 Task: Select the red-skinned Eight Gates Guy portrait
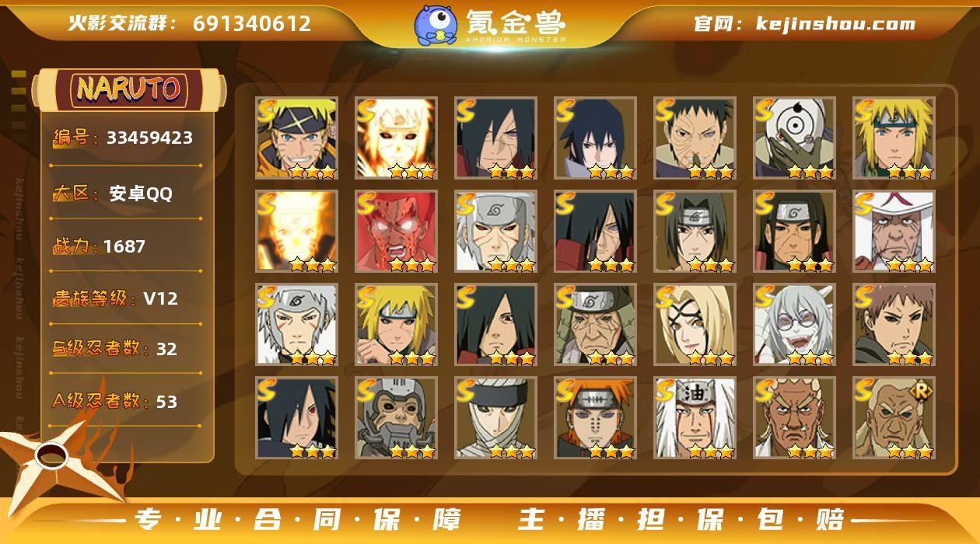[396, 231]
